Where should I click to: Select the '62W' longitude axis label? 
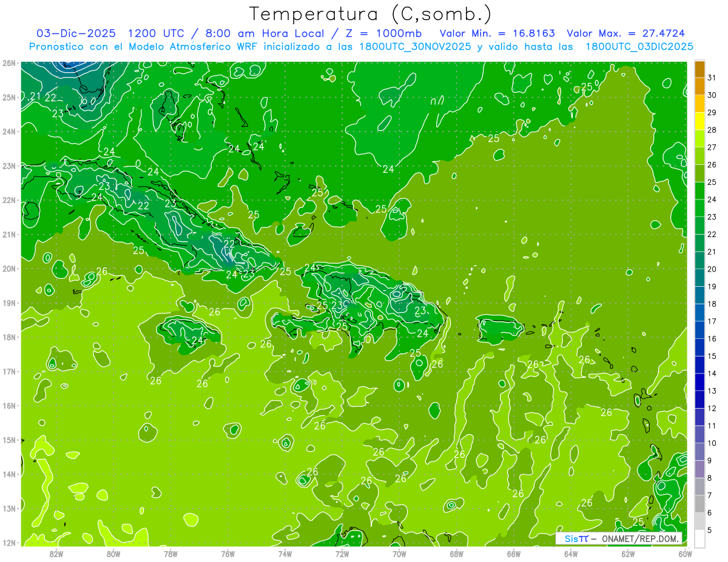[x=628, y=554]
